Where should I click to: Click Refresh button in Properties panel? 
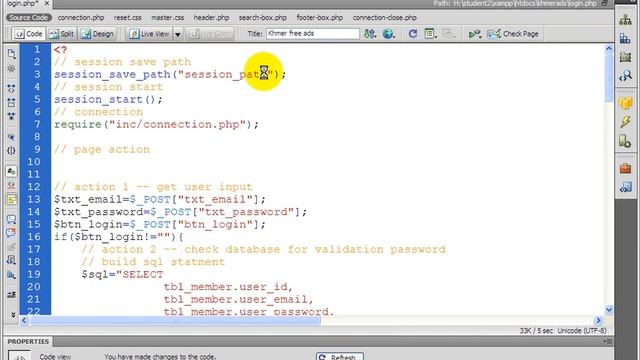(340, 357)
